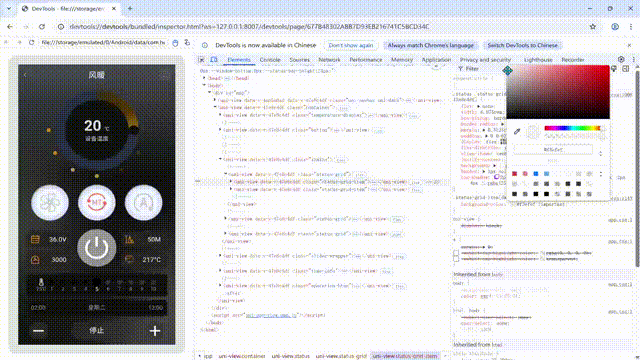This screenshot has width=640, height=360.
Task: Open Chrome profile icon
Action: click(x=615, y=27)
